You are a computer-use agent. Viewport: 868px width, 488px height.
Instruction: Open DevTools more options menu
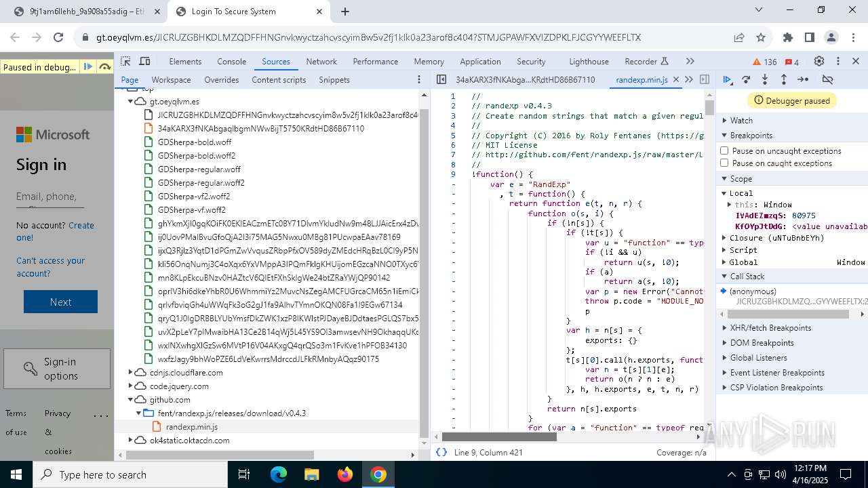(837, 61)
